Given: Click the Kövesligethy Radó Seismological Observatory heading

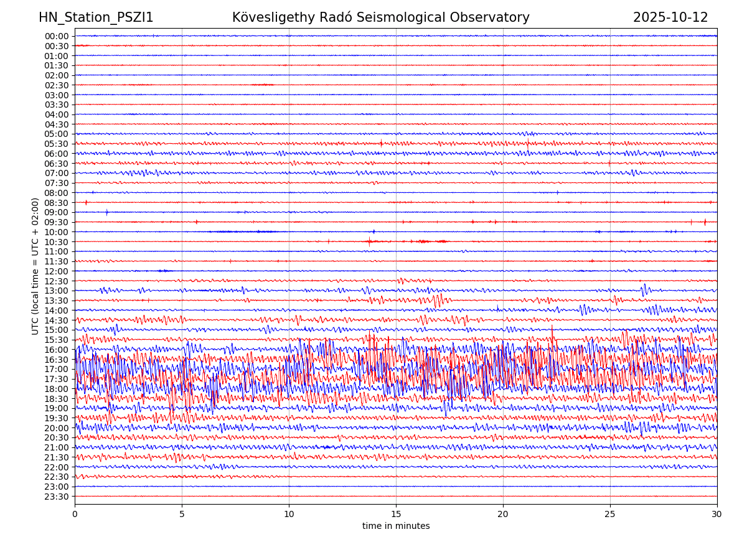Looking at the screenshot, I should [x=380, y=18].
